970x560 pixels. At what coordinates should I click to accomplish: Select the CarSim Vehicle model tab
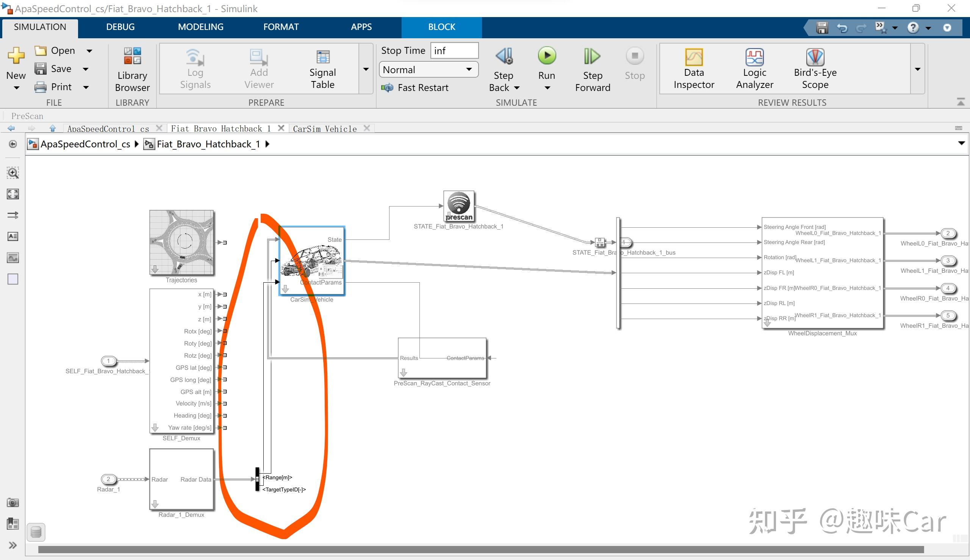coord(325,128)
